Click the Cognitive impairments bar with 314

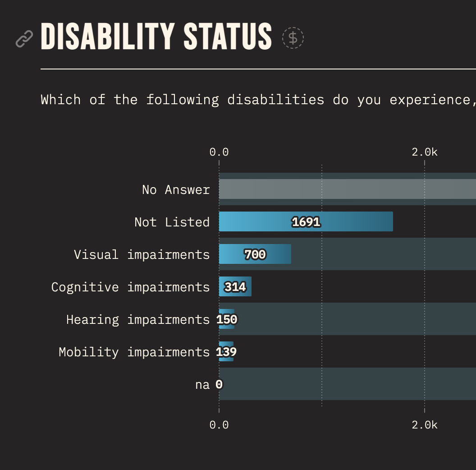pos(235,286)
